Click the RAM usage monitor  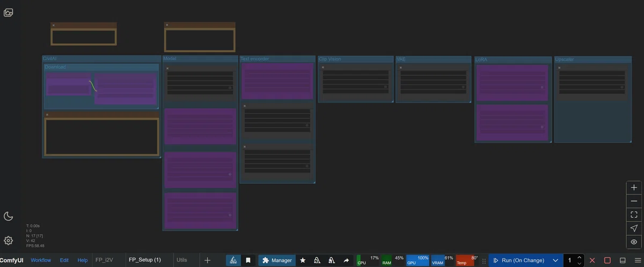click(x=393, y=260)
